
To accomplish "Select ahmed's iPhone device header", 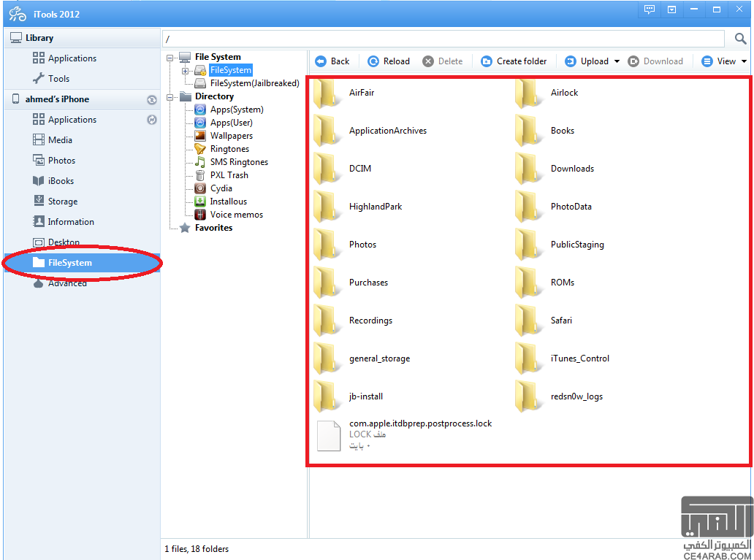I will (57, 99).
